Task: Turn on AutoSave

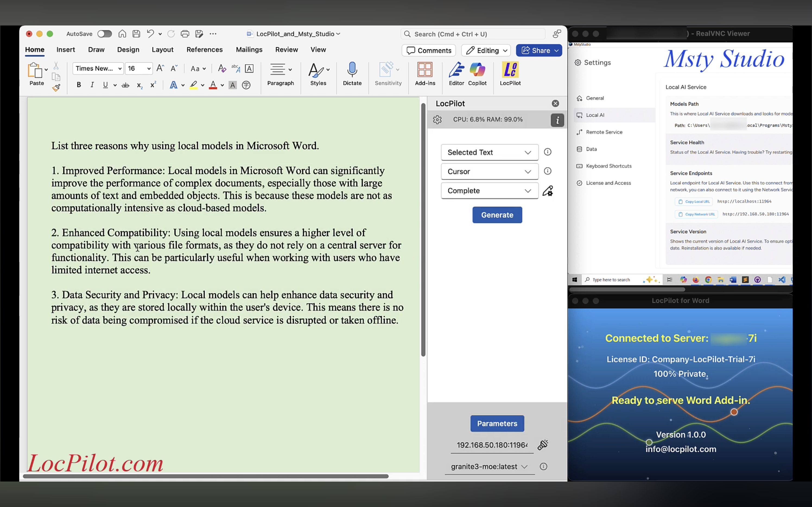Action: click(x=104, y=34)
